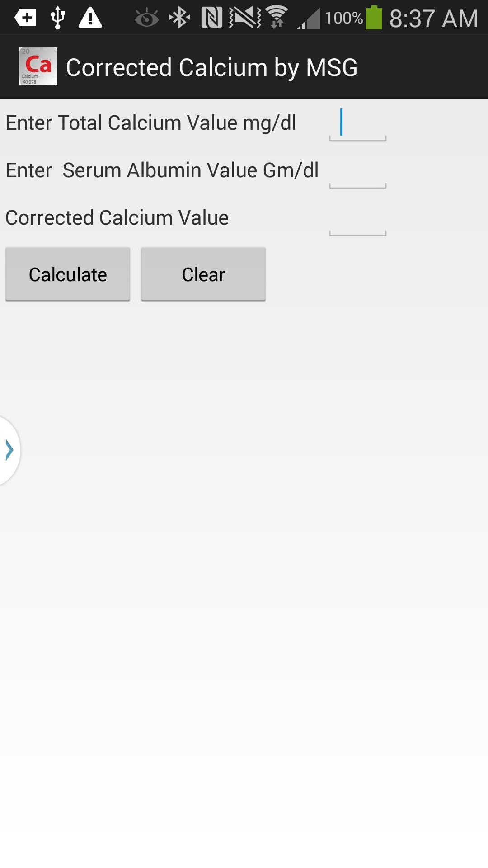Tap the plus notification icon in status bar
488x868 pixels.
pyautogui.click(x=25, y=16)
